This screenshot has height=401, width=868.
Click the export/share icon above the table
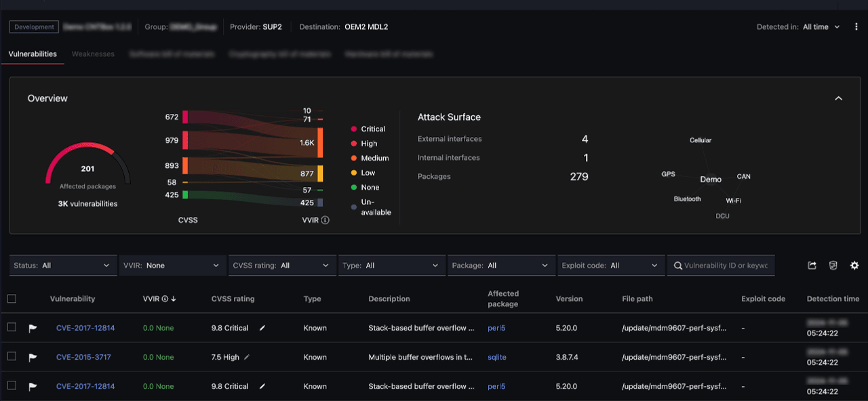[x=812, y=266]
